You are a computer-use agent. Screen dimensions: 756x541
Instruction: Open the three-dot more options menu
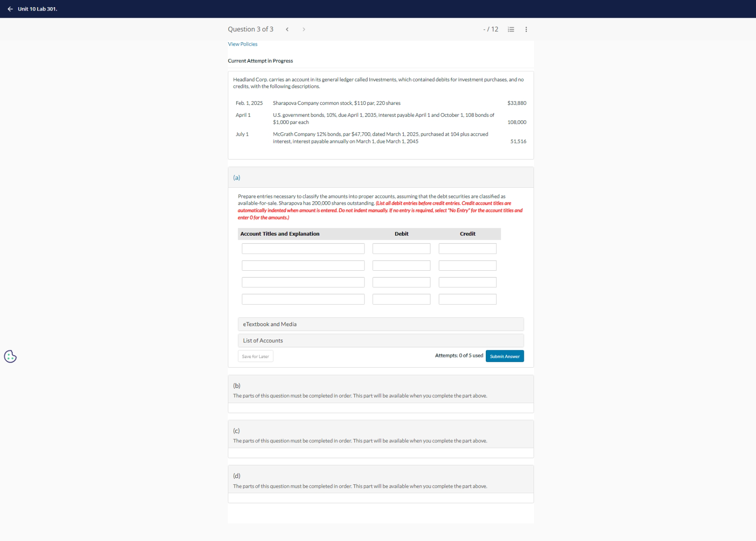click(526, 29)
